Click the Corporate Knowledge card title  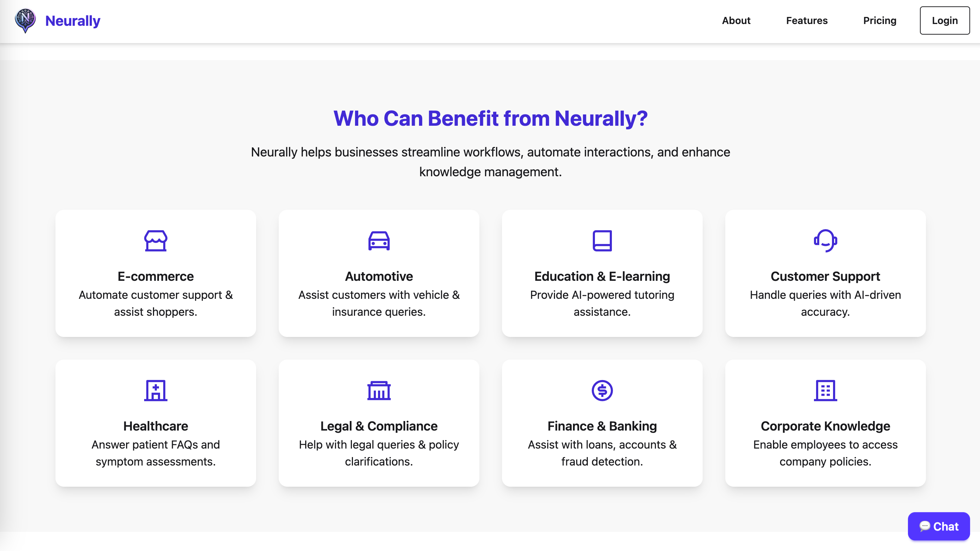click(825, 426)
